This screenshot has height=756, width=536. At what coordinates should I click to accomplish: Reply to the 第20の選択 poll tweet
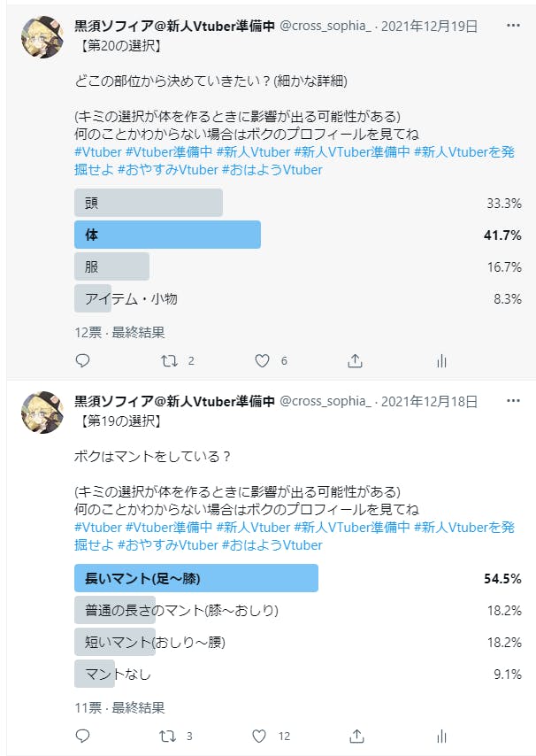coord(83,360)
